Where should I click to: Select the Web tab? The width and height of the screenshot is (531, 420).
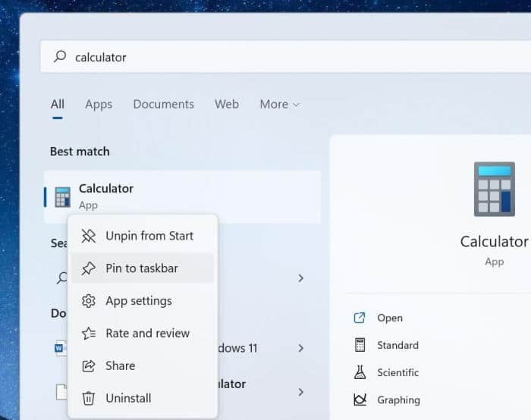(227, 104)
